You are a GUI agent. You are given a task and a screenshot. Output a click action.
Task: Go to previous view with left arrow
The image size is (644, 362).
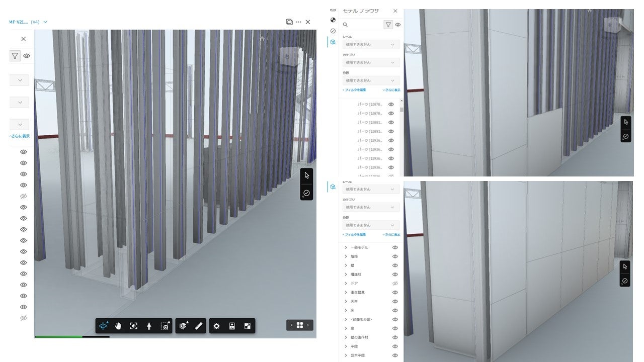tap(291, 325)
